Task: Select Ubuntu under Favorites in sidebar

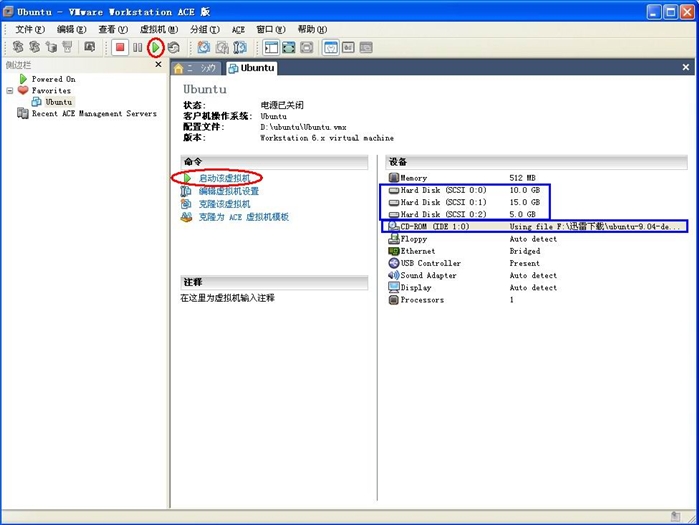Action: tap(58, 102)
